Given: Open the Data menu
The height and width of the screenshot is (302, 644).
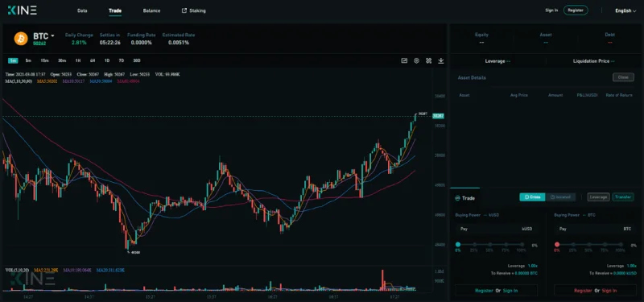Looking at the screenshot, I should pos(82,10).
